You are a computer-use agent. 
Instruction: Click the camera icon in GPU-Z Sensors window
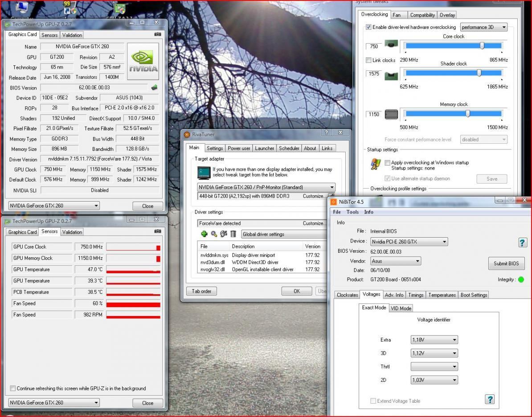tap(157, 231)
